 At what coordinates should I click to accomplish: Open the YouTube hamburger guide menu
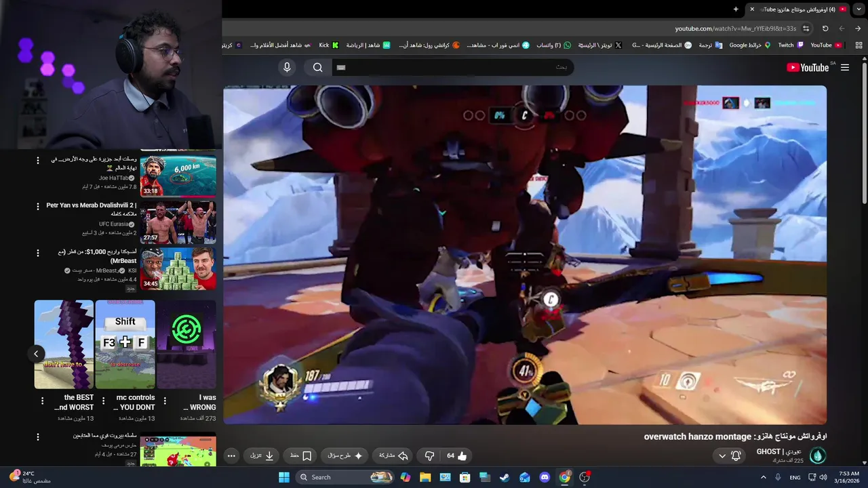tap(845, 67)
